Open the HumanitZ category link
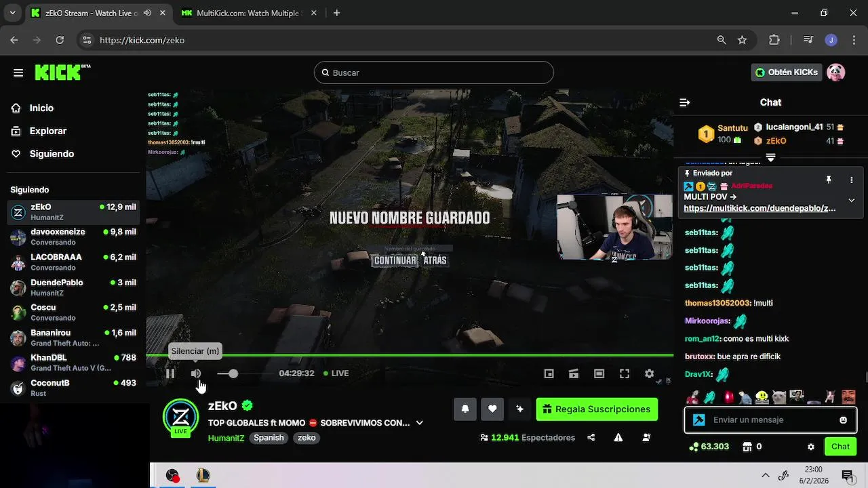The height and width of the screenshot is (488, 868). (x=226, y=438)
